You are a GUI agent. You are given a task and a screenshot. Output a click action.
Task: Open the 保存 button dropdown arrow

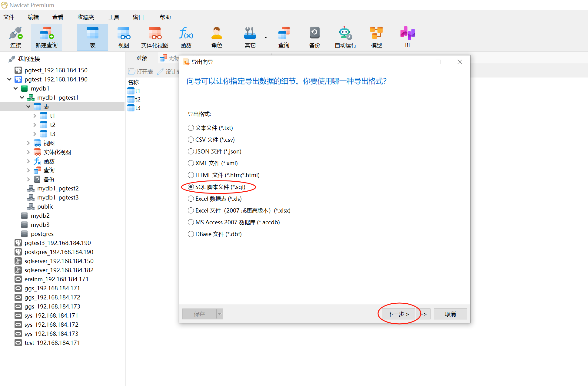(220, 314)
